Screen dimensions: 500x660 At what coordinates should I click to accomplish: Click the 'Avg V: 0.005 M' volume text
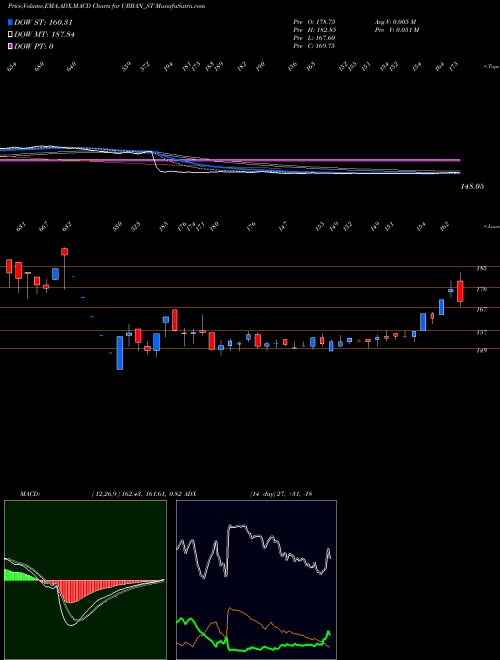click(395, 21)
